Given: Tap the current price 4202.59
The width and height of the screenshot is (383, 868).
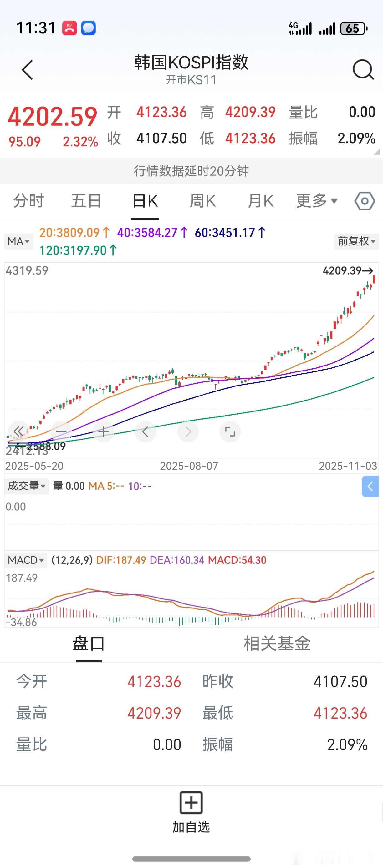Looking at the screenshot, I should pyautogui.click(x=53, y=117).
